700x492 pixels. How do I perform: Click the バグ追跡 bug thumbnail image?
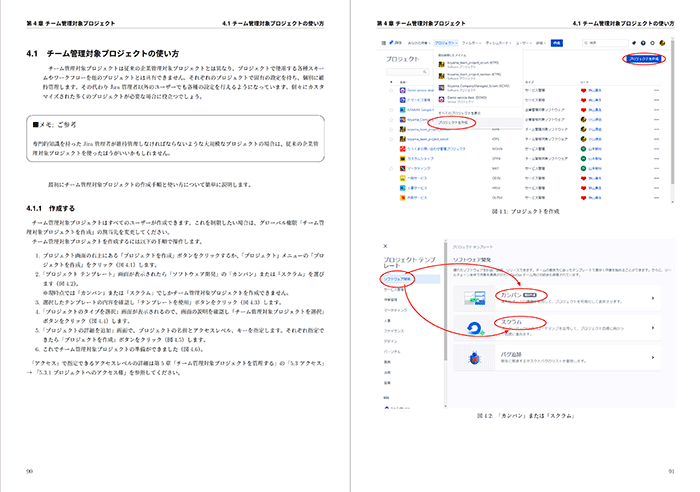(475, 358)
